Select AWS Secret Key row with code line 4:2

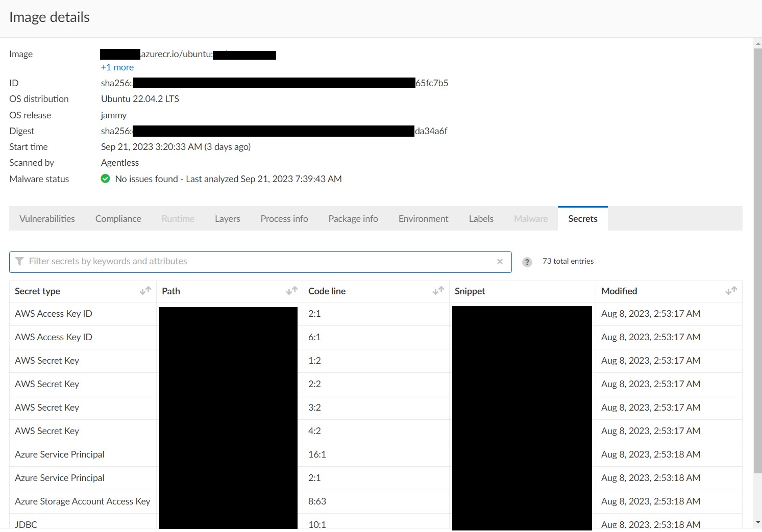376,431
